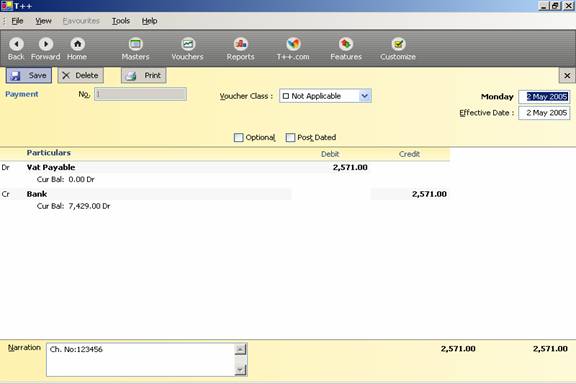
Task: Restore the T++ window size
Action: point(555,6)
